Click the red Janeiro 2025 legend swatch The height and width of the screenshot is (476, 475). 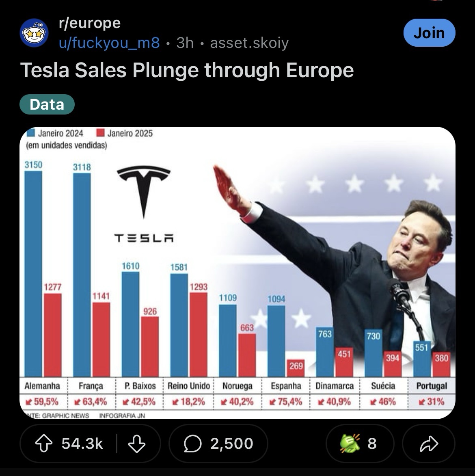coord(100,133)
